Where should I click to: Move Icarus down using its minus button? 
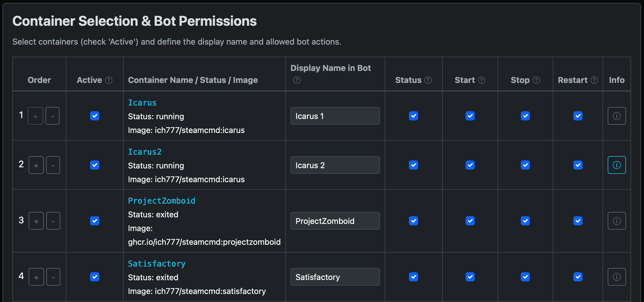(x=52, y=116)
